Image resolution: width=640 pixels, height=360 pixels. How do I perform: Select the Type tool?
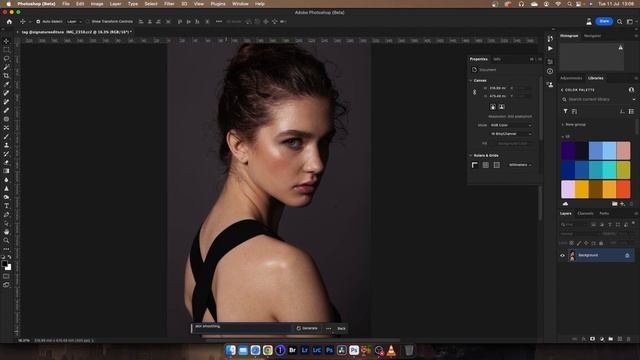(6, 205)
